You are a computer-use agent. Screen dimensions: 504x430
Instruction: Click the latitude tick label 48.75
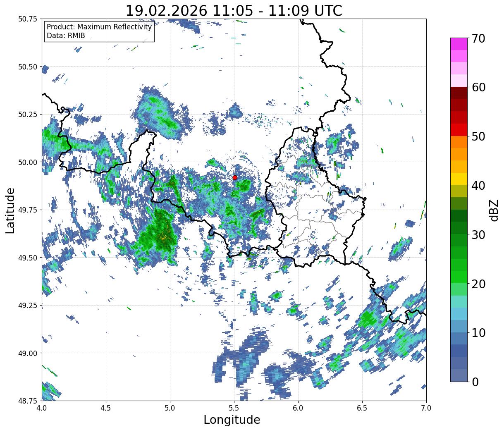pyautogui.click(x=27, y=401)
